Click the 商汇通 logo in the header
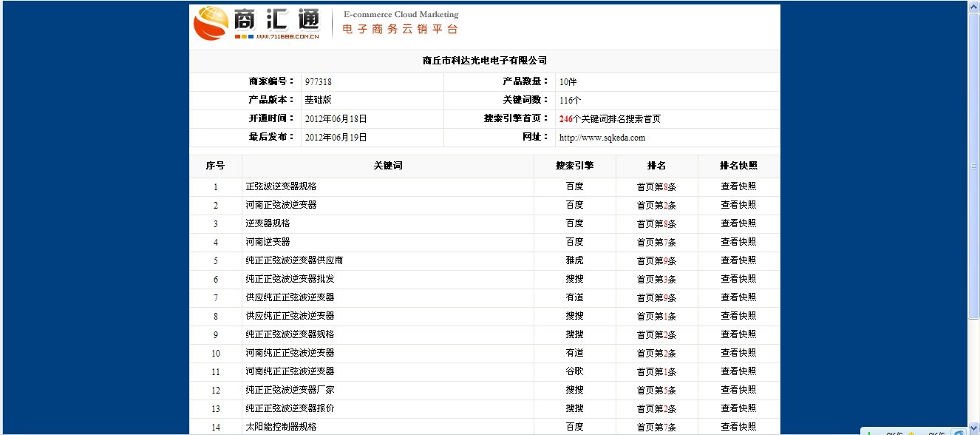The width and height of the screenshot is (980, 435). [256, 23]
